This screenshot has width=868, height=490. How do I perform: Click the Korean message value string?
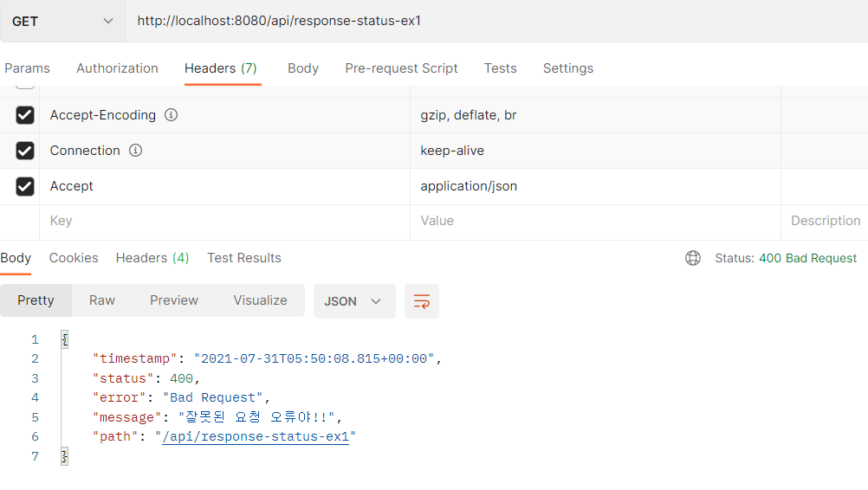[x=257, y=417]
